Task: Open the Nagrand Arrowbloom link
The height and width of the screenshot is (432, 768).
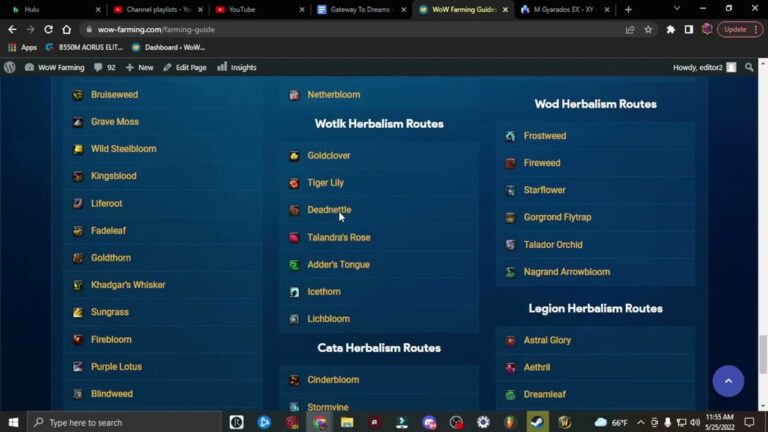Action: [567, 272]
